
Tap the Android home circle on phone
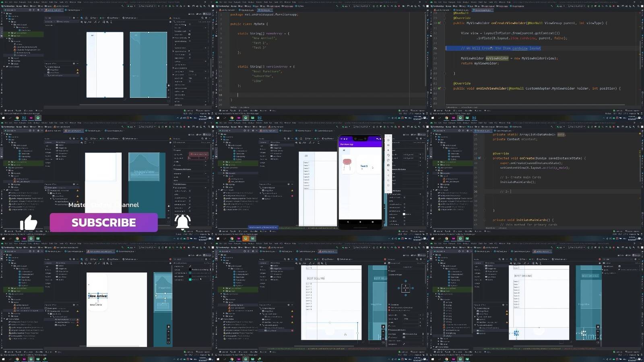pyautogui.click(x=360, y=222)
